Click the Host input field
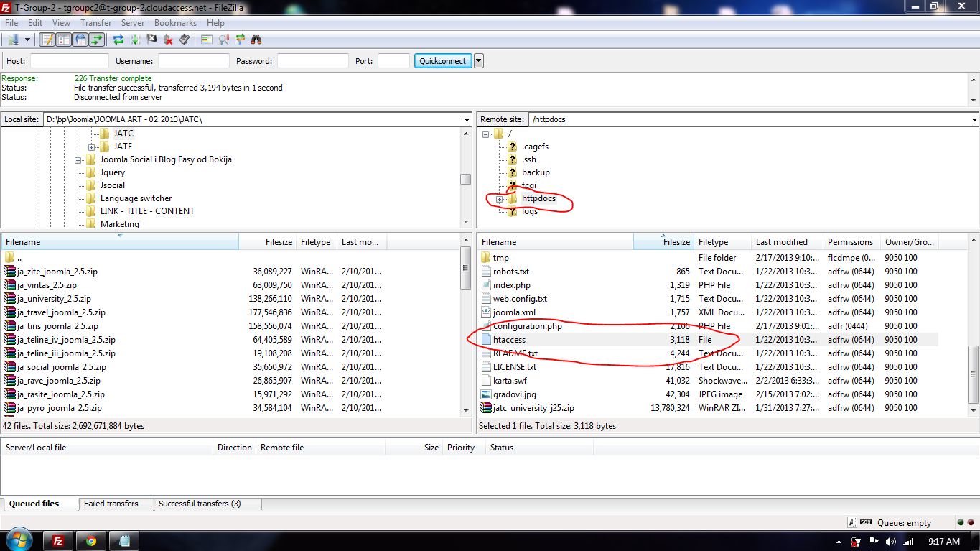The height and width of the screenshot is (551, 980). coord(69,61)
